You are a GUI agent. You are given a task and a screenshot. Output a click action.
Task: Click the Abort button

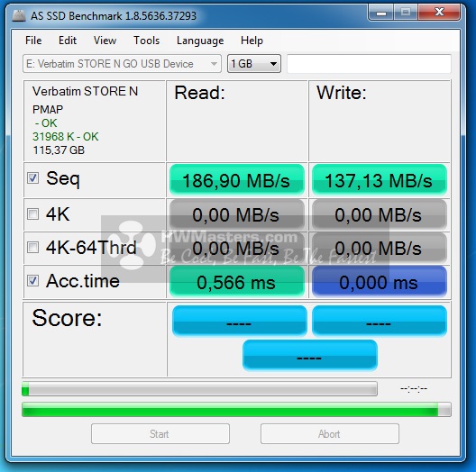(330, 434)
